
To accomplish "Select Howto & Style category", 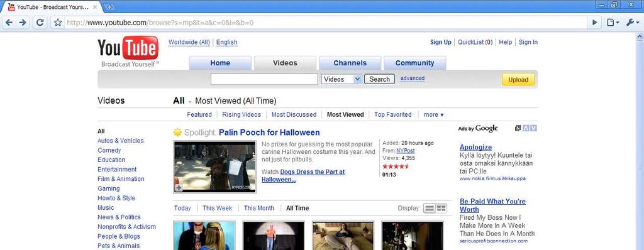I will [x=116, y=198].
